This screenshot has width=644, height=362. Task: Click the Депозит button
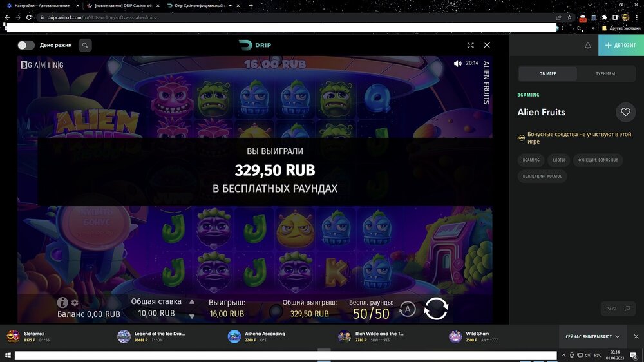pyautogui.click(x=621, y=45)
